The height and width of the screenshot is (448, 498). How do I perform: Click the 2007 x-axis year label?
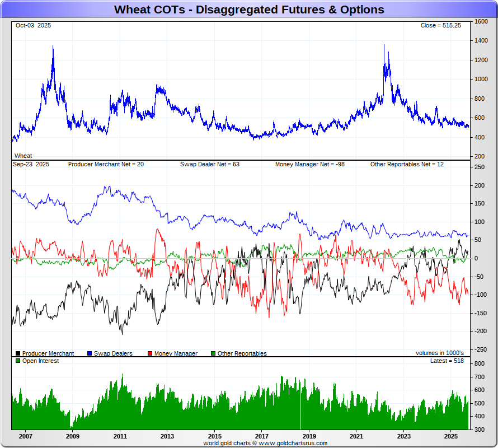(25, 436)
